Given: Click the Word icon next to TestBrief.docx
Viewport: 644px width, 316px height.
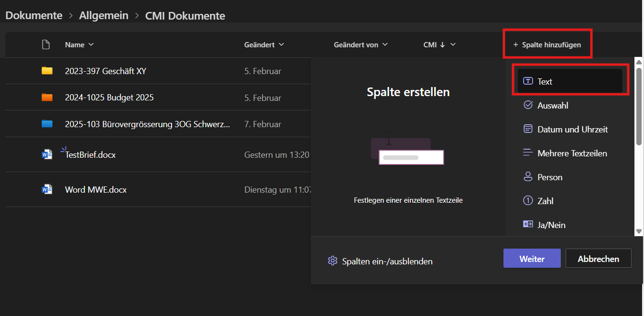Looking at the screenshot, I should (47, 154).
